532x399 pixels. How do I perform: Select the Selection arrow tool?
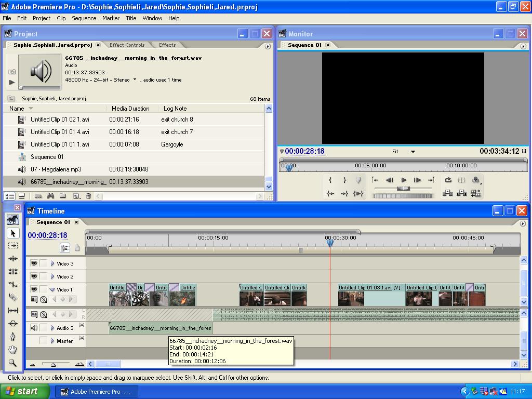tap(13, 233)
